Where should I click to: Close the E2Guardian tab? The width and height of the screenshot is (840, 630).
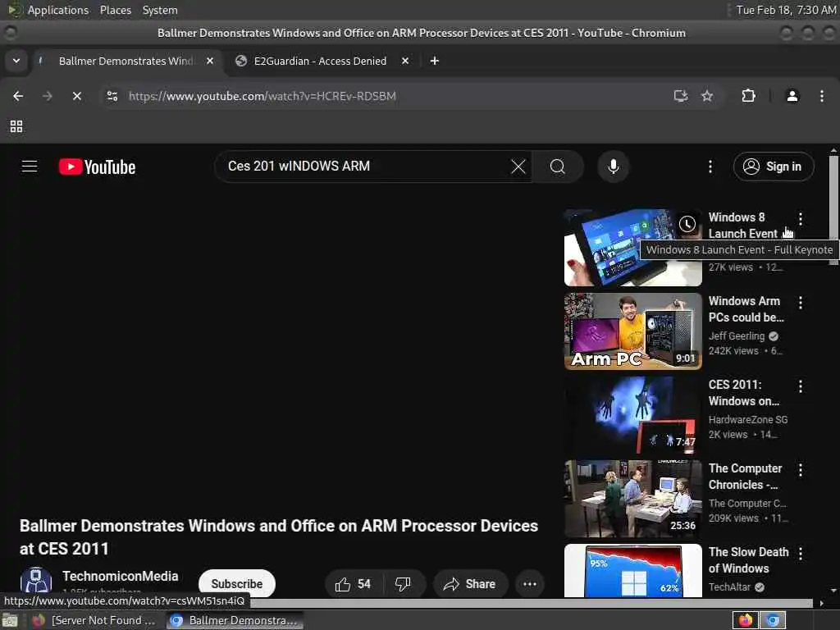tap(405, 61)
